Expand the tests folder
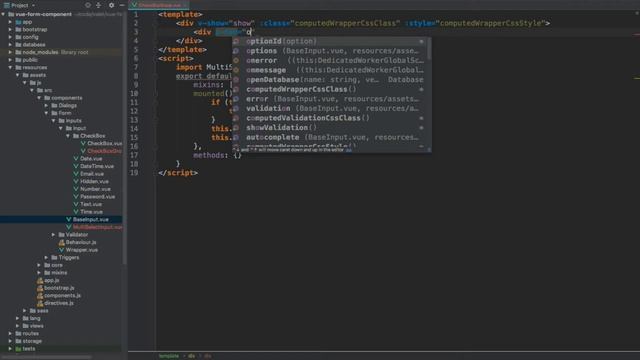The width and height of the screenshot is (640, 360). (11, 349)
